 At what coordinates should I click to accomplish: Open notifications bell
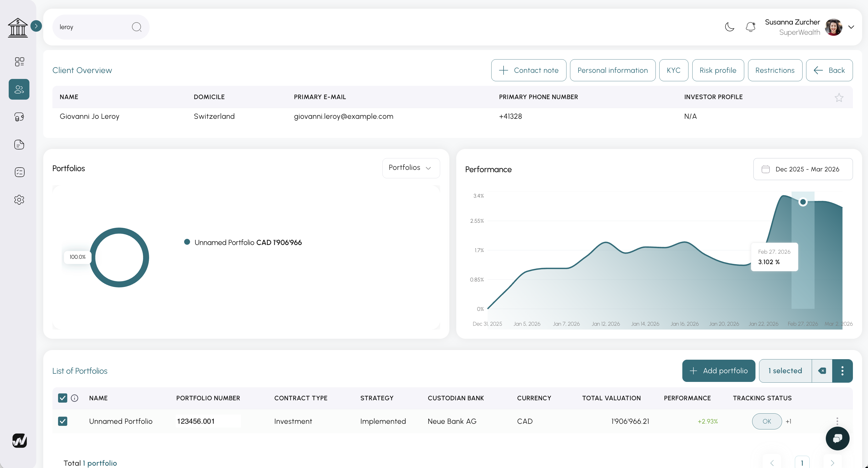[x=750, y=27]
